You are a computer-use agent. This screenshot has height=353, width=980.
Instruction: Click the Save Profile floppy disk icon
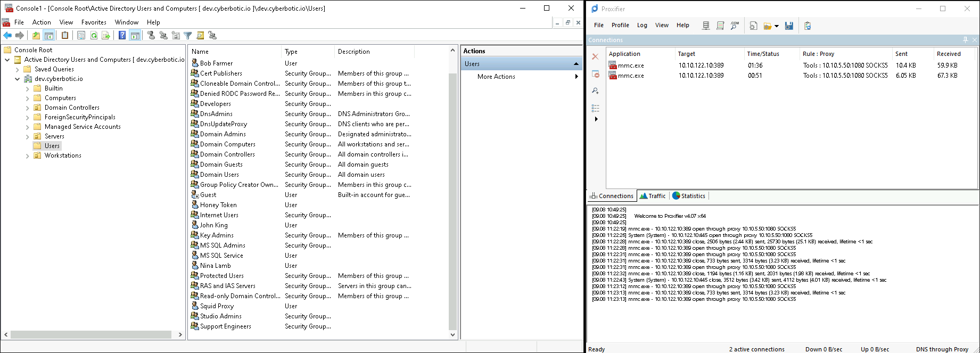coord(789,26)
